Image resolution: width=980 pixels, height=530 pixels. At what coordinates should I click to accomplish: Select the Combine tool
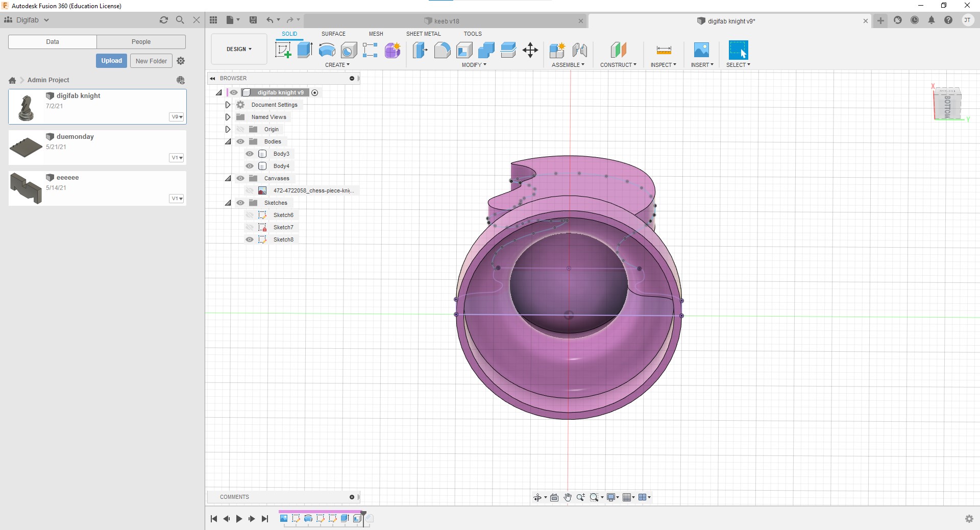point(486,50)
